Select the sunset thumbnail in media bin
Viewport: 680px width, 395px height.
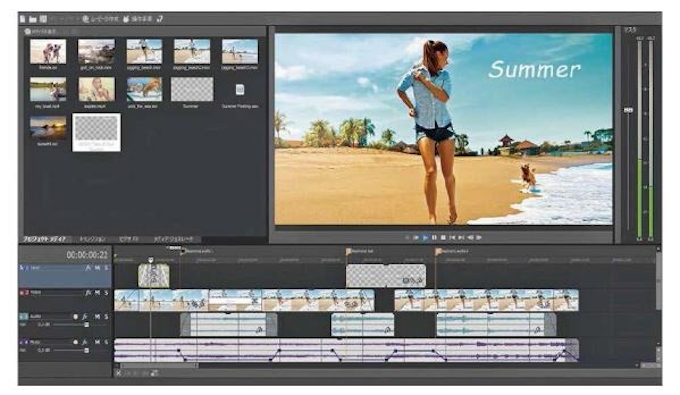click(48, 127)
